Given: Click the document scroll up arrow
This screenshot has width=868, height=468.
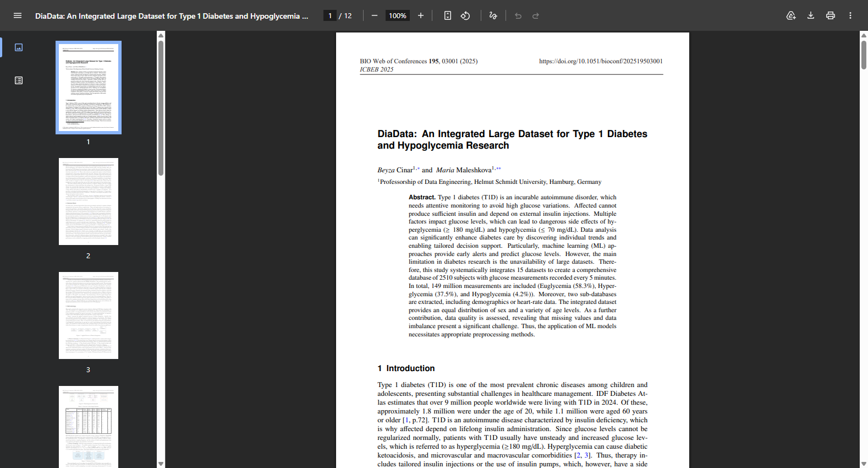Looking at the screenshot, I should coord(864,35).
